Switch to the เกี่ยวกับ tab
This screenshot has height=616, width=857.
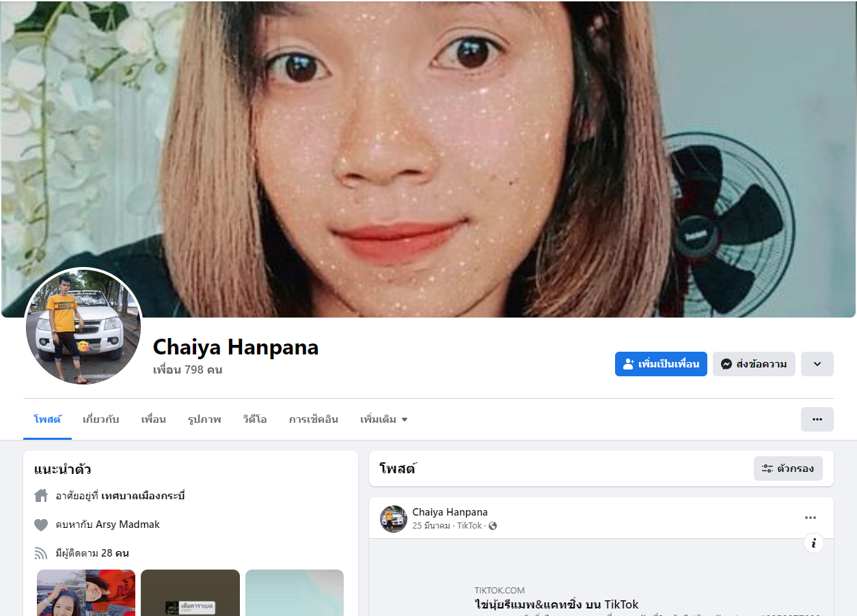[100, 419]
